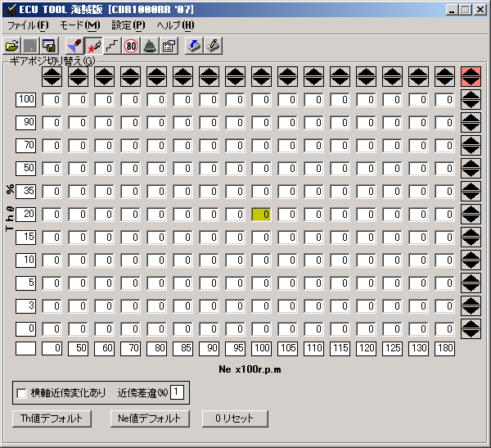
Task: Click the 0 リセット button
Action: pos(235,419)
